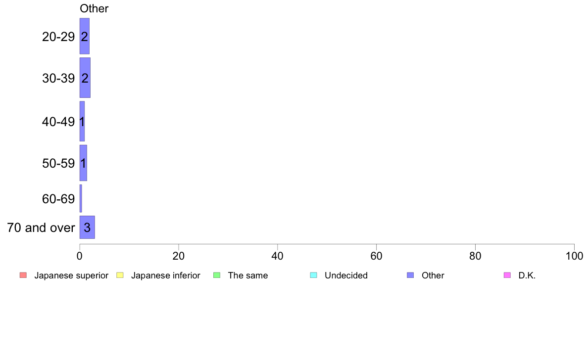Click the Japanese inferior legend label
588x364 pixels.
[x=165, y=275]
